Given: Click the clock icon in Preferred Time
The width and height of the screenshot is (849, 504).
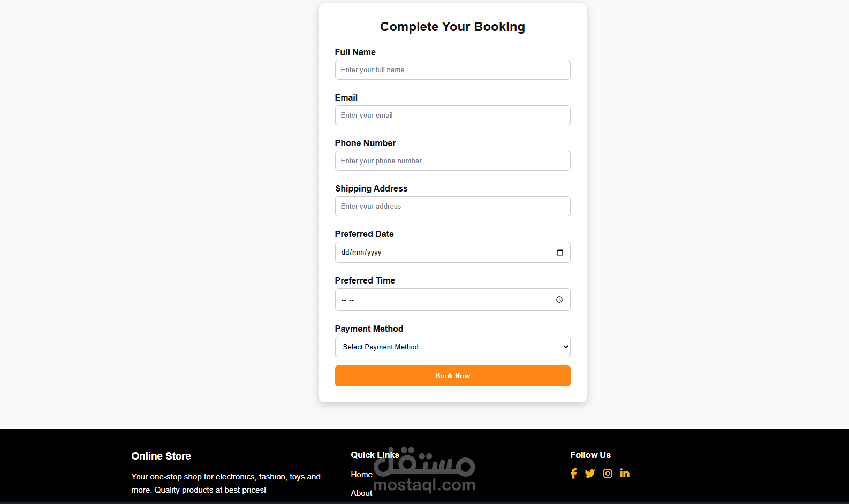Looking at the screenshot, I should (559, 300).
